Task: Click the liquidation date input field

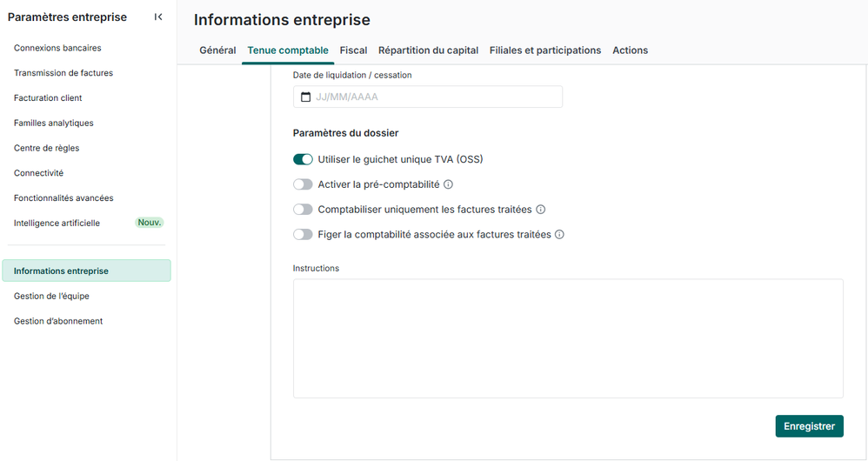Action: tap(435, 97)
